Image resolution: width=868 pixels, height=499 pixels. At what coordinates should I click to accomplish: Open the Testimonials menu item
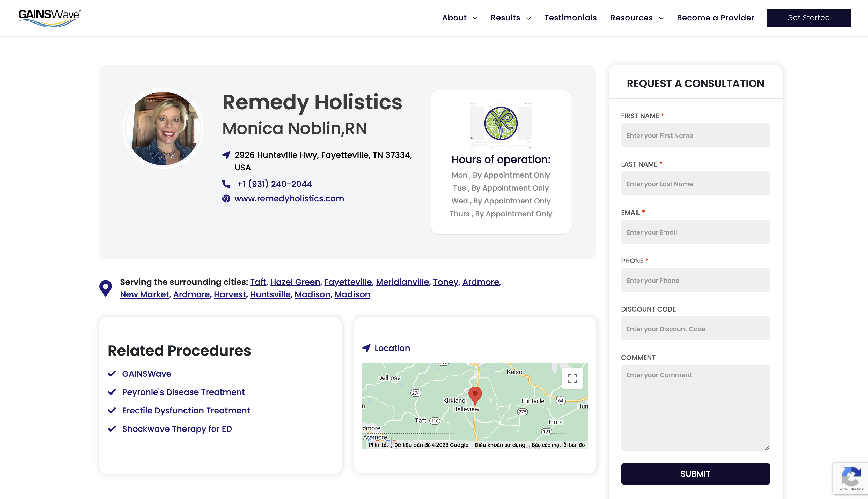pos(570,18)
